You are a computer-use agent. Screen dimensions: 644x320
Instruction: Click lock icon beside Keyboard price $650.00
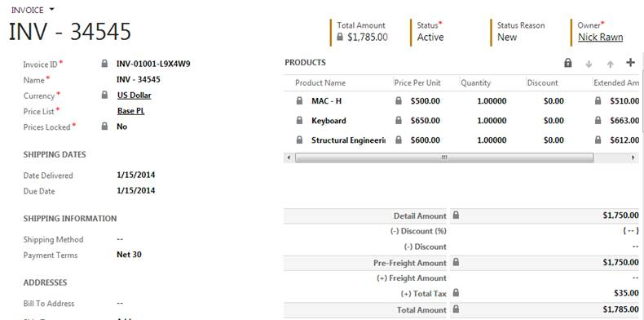tap(399, 121)
